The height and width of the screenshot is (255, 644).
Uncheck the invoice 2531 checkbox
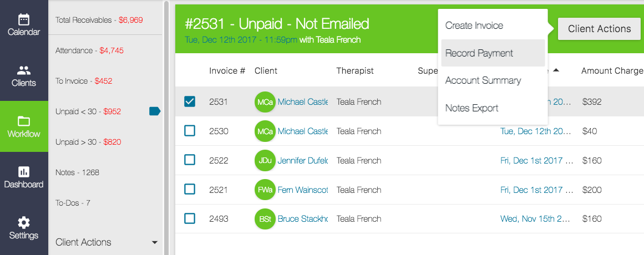pyautogui.click(x=190, y=101)
